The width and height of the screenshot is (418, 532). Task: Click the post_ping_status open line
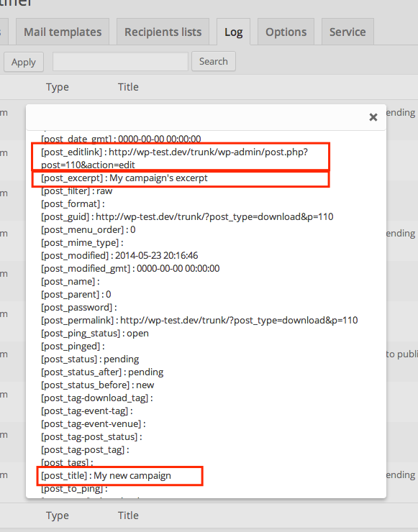click(95, 333)
